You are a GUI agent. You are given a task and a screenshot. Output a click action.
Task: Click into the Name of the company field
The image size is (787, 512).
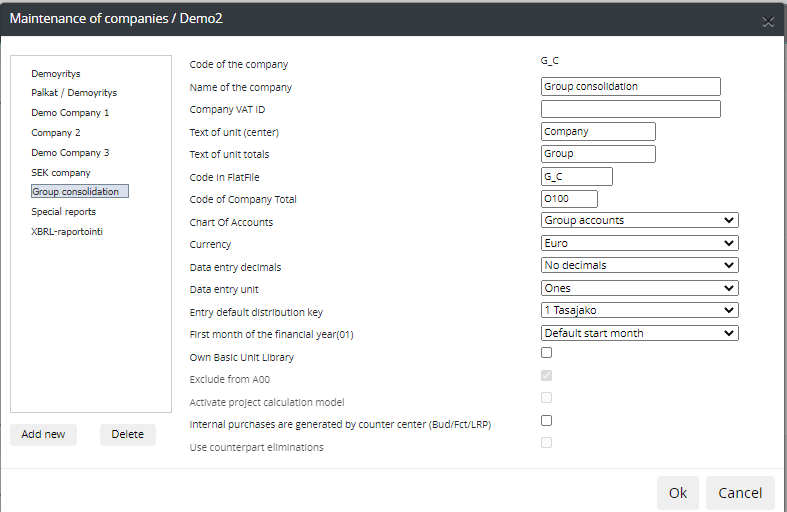tap(630, 87)
